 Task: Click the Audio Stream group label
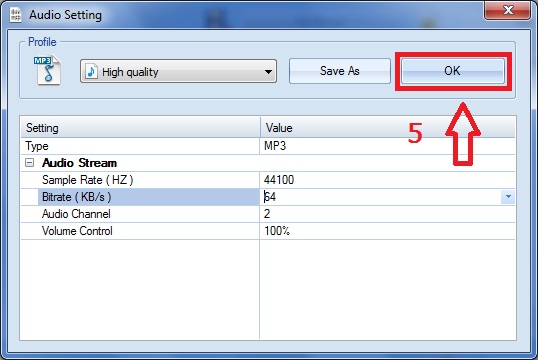(x=79, y=163)
